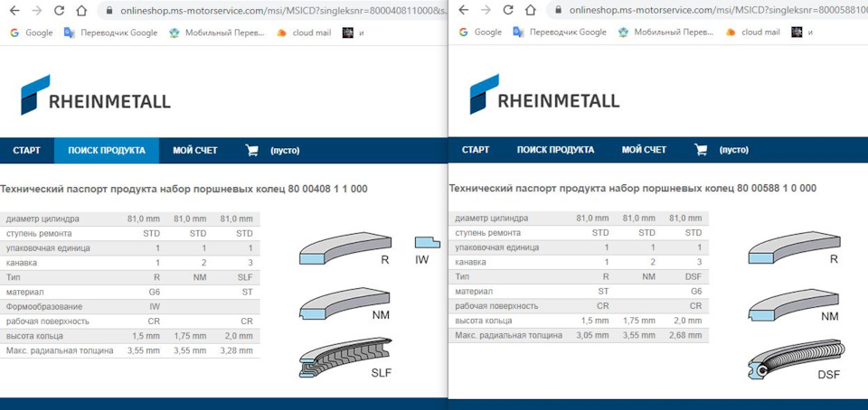Click the '2,68 mm' radial thickness value
The height and width of the screenshot is (410, 868).
point(685,335)
